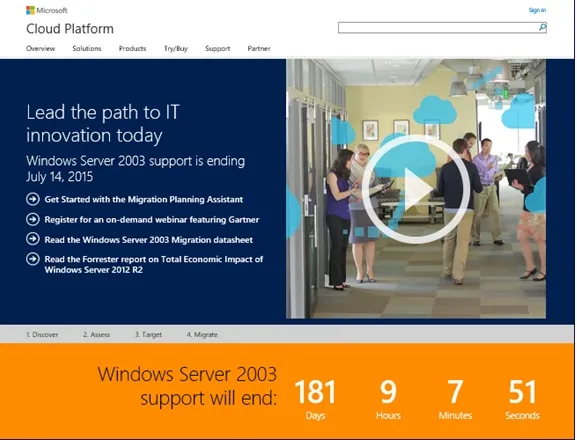577x440 pixels.
Task: Play the office video
Action: click(x=416, y=189)
